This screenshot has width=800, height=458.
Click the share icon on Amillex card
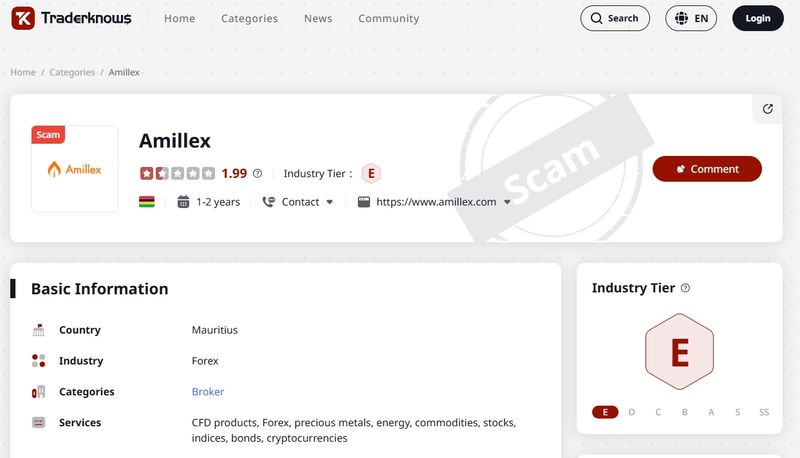pyautogui.click(x=767, y=109)
